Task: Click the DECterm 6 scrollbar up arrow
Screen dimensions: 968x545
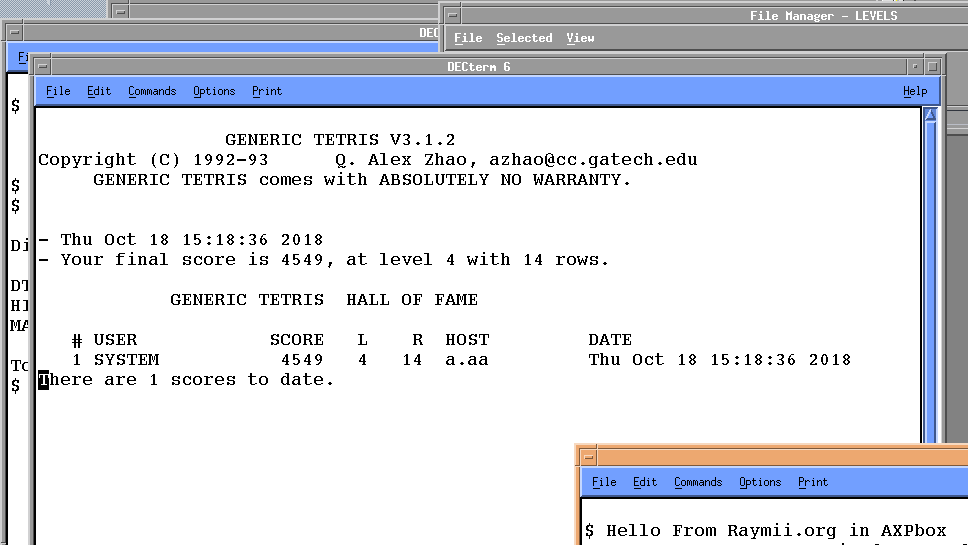Action: point(930,117)
